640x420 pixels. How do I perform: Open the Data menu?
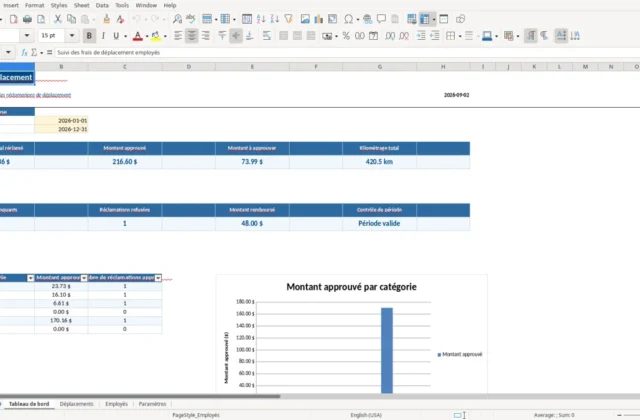pyautogui.click(x=102, y=5)
